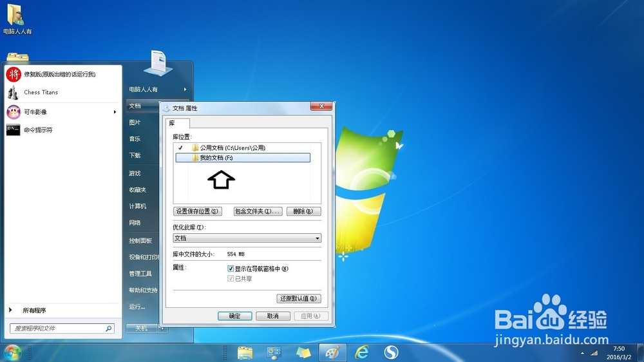Click the 取消 cancel button
This screenshot has height=362, width=644.
[272, 316]
